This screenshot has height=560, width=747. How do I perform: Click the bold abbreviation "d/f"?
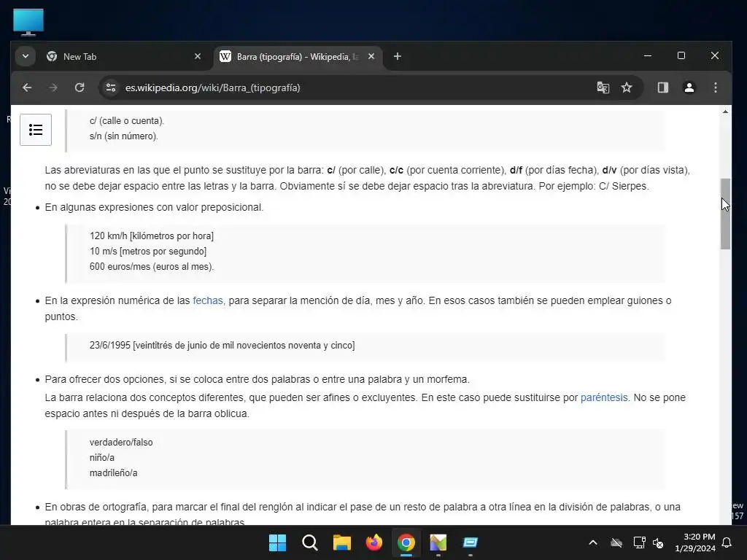click(516, 170)
